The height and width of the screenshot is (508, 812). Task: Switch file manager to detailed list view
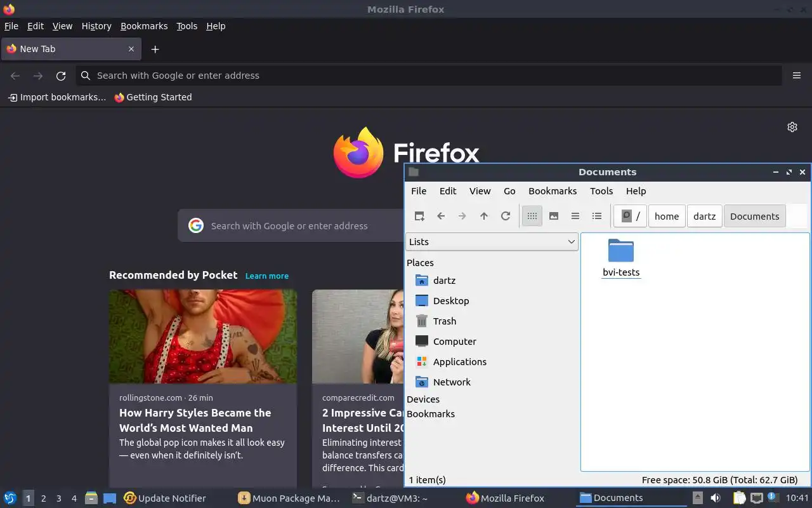pyautogui.click(x=597, y=216)
